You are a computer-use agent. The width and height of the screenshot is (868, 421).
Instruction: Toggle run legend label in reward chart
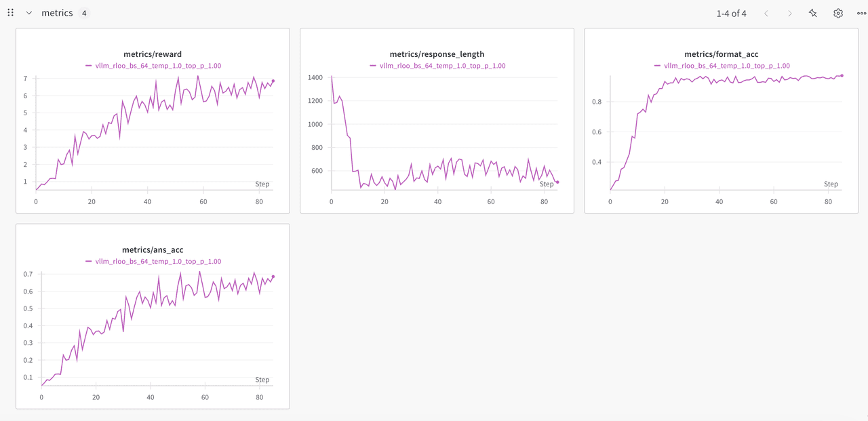pos(158,66)
